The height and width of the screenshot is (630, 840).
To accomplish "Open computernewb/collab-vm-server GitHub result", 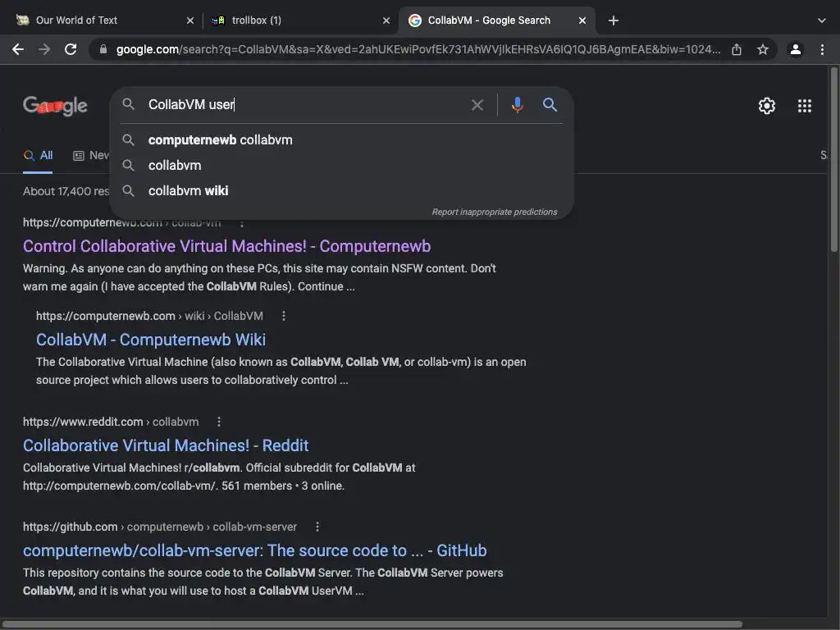I will pyautogui.click(x=255, y=550).
